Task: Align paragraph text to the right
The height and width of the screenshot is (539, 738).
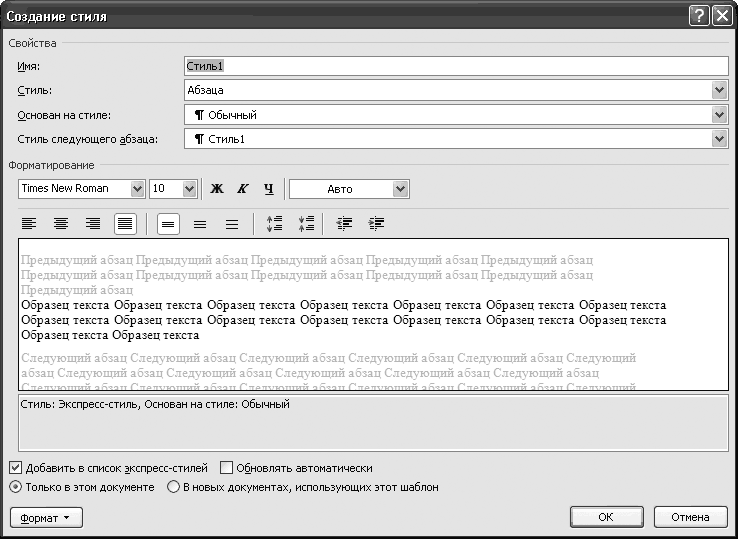Action: pyautogui.click(x=93, y=224)
